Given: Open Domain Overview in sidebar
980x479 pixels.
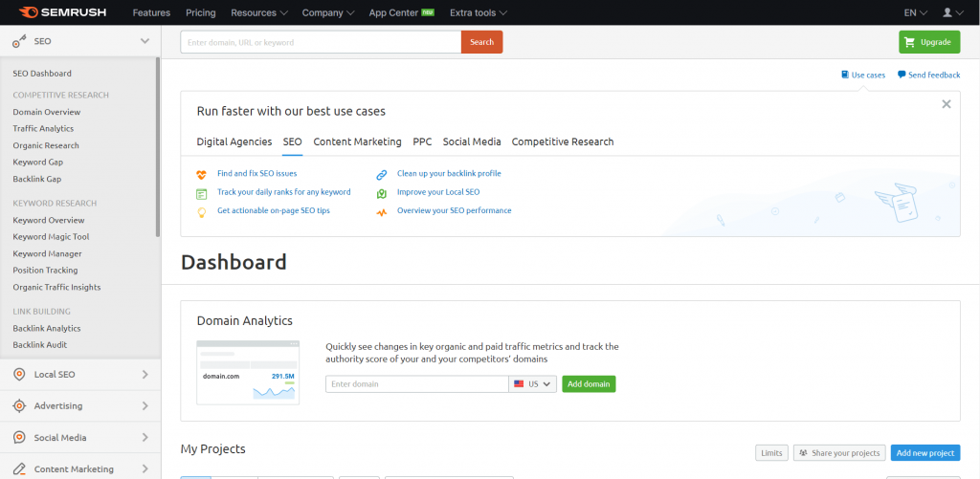Looking at the screenshot, I should [47, 112].
